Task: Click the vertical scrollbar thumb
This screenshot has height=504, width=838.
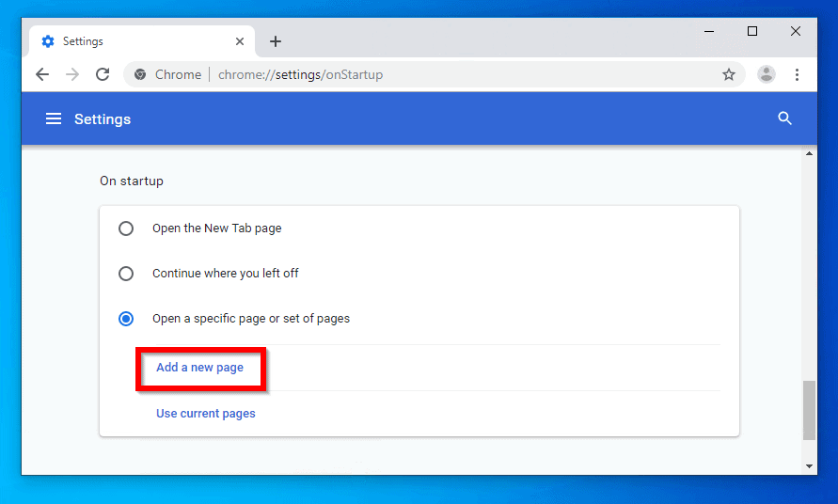Action: tap(809, 410)
